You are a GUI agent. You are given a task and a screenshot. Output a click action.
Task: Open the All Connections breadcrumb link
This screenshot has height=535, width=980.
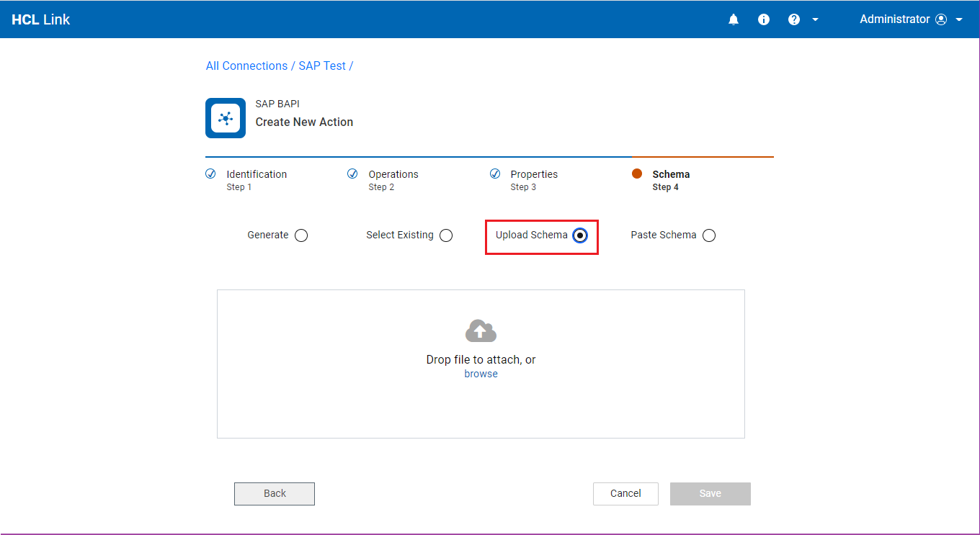[246, 66]
